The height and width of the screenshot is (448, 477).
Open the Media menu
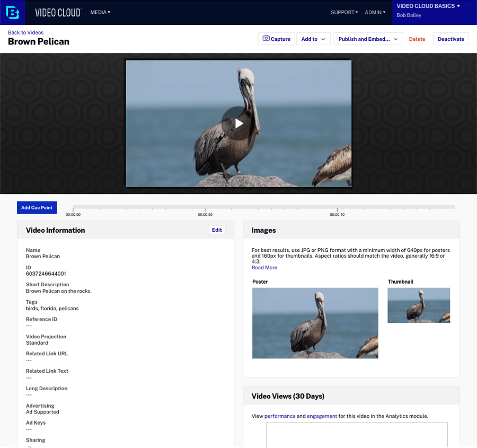click(x=100, y=12)
